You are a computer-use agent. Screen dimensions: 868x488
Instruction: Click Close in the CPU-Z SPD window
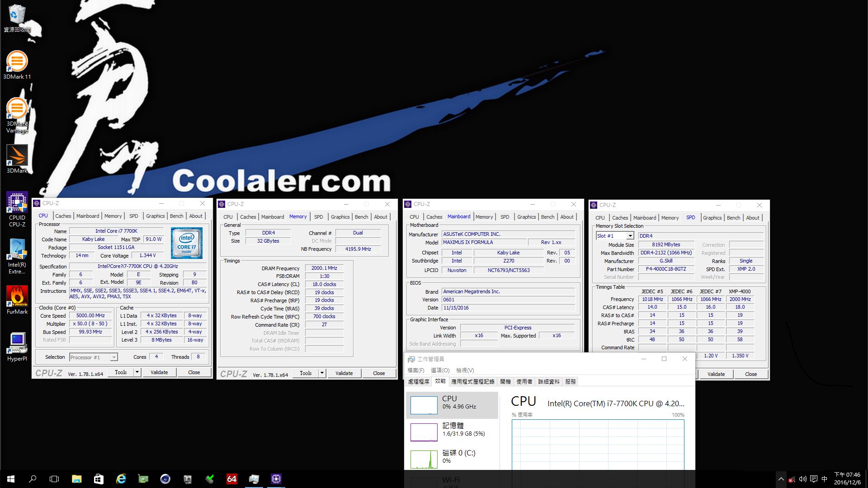[x=751, y=374]
